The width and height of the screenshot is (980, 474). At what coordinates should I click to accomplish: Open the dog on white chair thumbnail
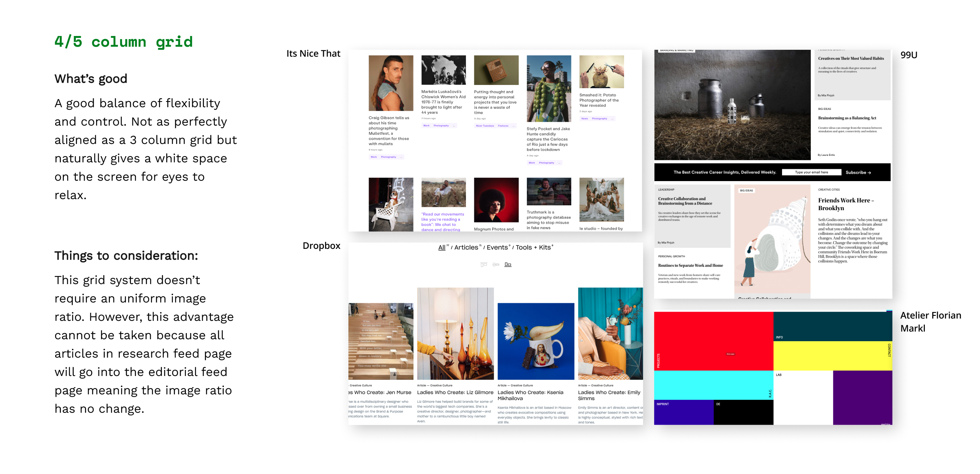tap(391, 204)
